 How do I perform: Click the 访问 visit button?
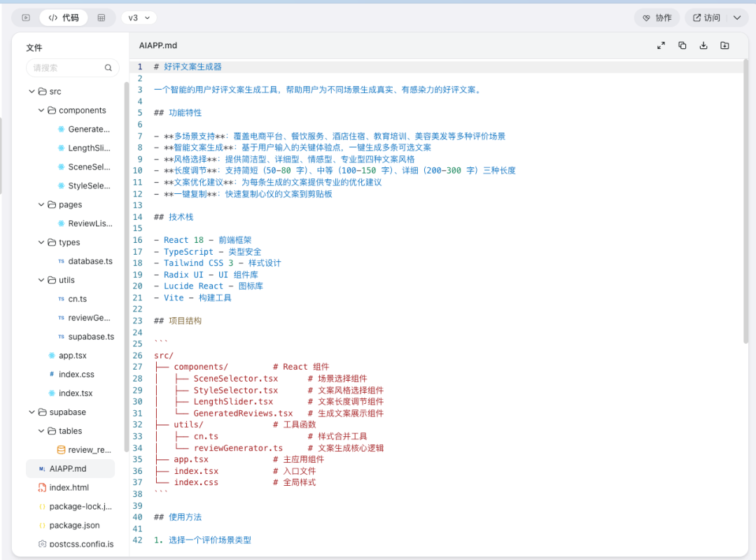pyautogui.click(x=706, y=18)
